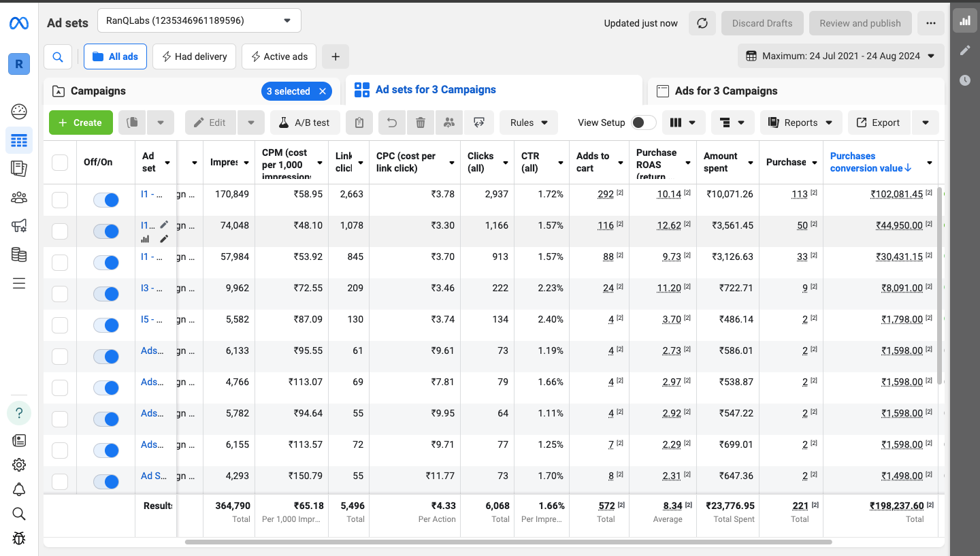This screenshot has height=556, width=980.
Task: Click the undo arrow icon
Action: (x=391, y=122)
